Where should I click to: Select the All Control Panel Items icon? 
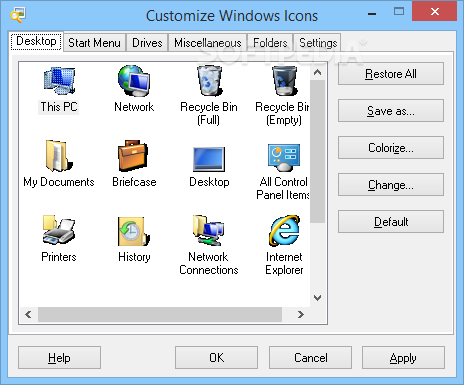(x=284, y=157)
